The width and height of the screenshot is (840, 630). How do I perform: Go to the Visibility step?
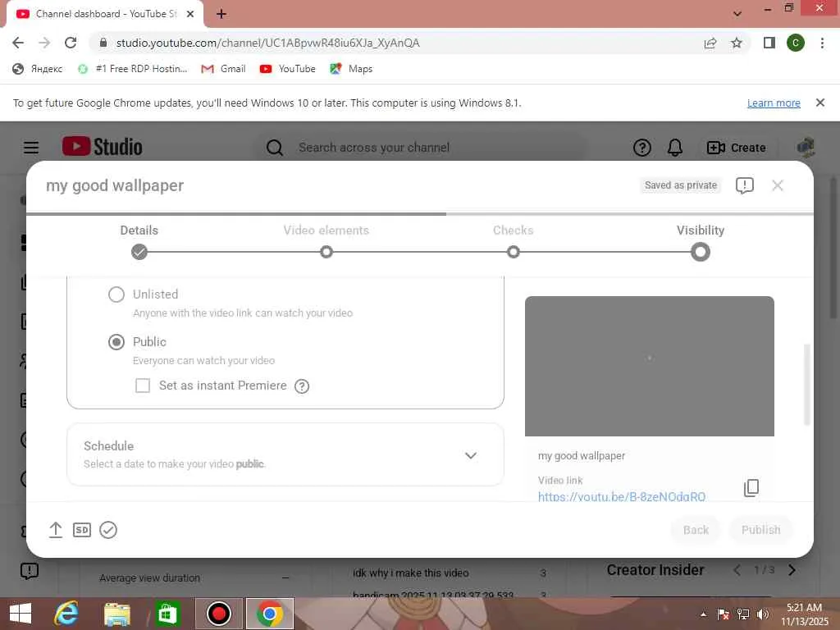pos(701,242)
